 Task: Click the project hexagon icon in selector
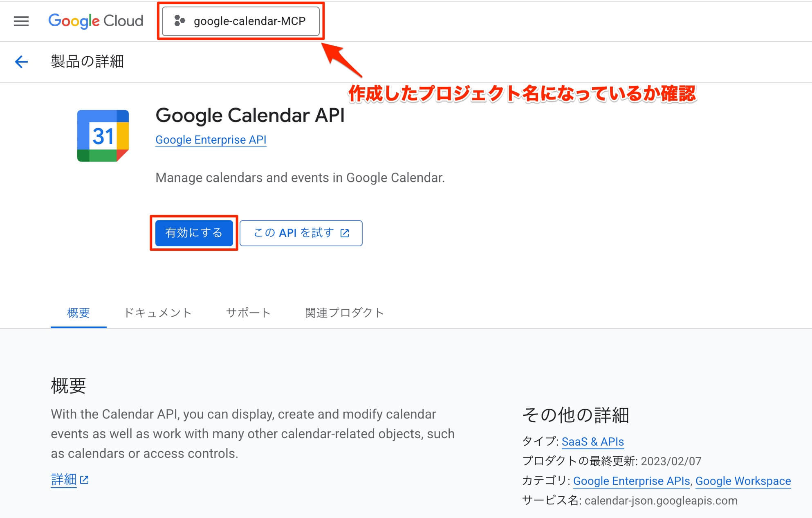pos(179,21)
